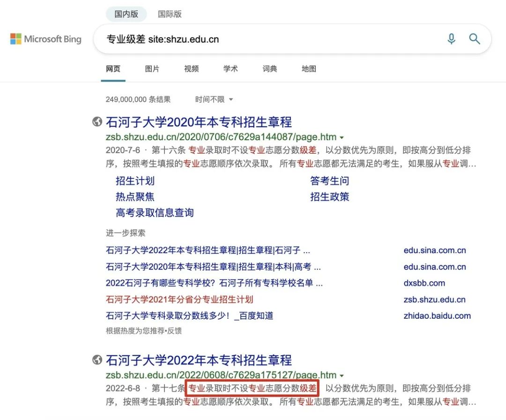Select the 国内版 toggle
The width and height of the screenshot is (506, 420).
tap(126, 14)
